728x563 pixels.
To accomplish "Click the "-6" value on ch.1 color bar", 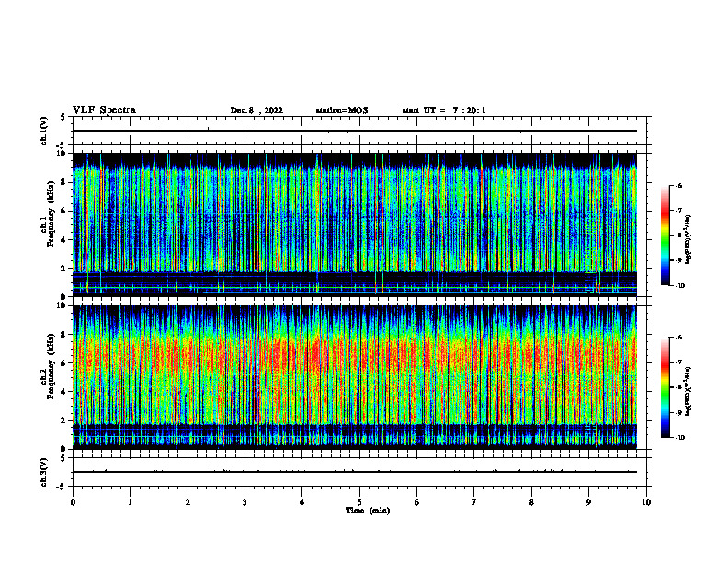I will click(x=678, y=185).
